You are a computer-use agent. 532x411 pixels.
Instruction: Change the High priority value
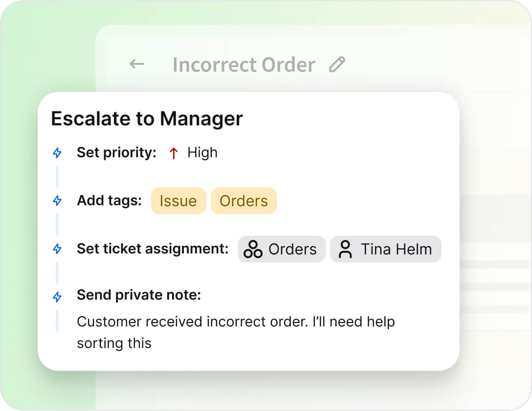(202, 153)
